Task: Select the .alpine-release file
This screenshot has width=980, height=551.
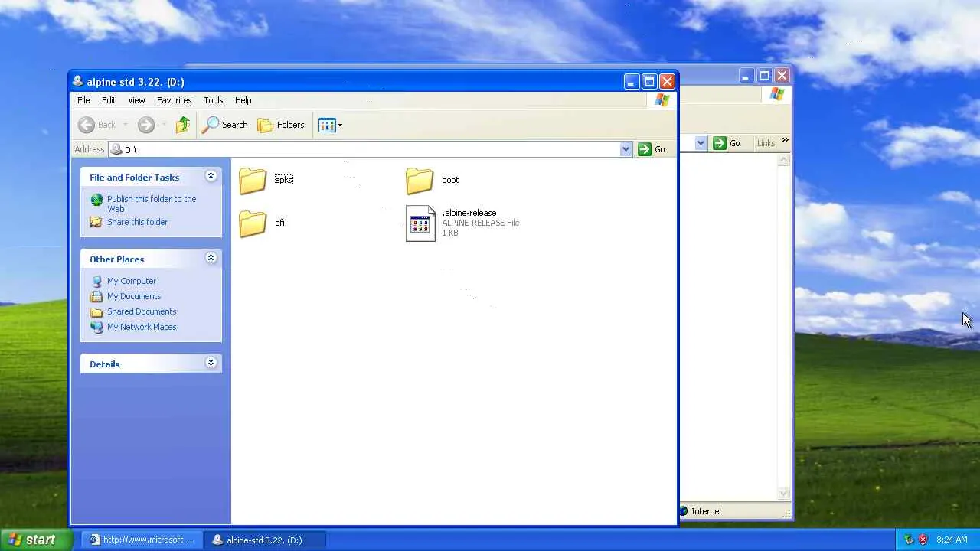Action: tap(462, 223)
